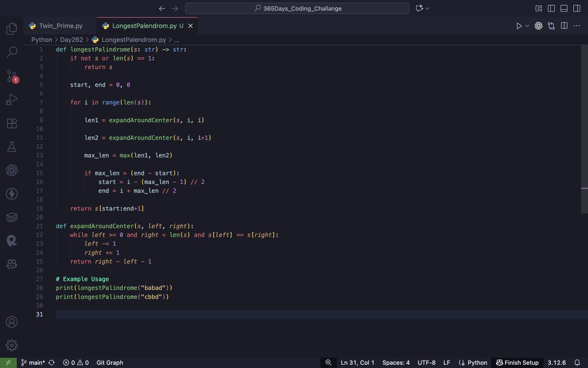The image size is (588, 368).
Task: Open the remote window indicator in status bar
Action: 8,363
